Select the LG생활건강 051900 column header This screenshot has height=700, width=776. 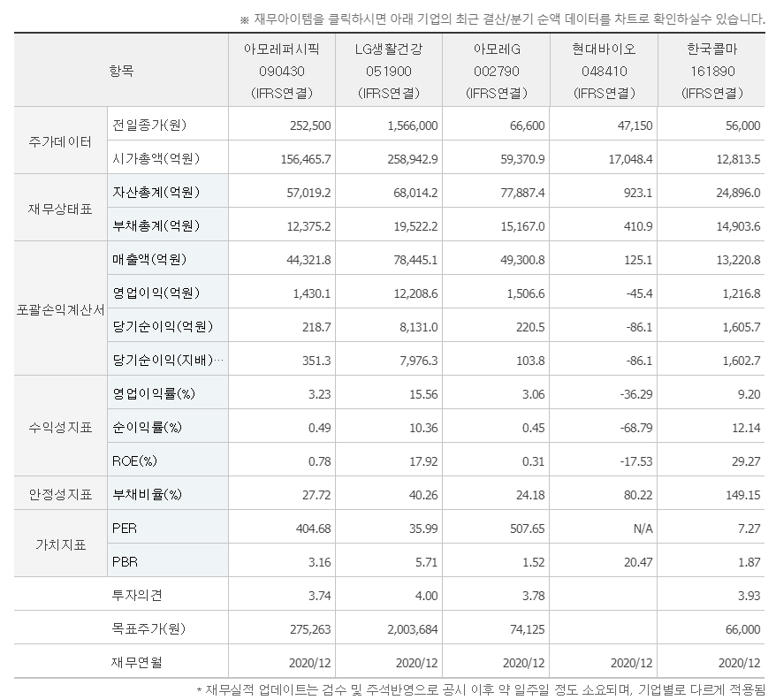pos(389,71)
